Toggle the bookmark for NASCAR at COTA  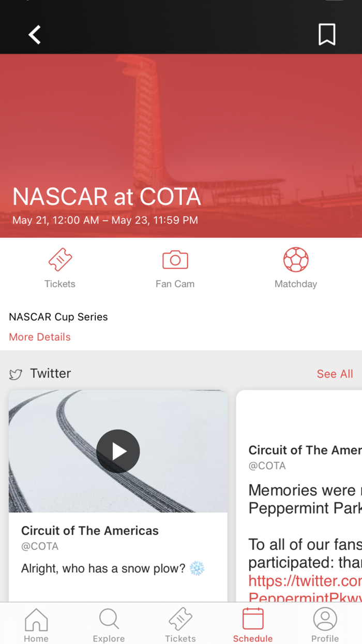[x=326, y=34]
